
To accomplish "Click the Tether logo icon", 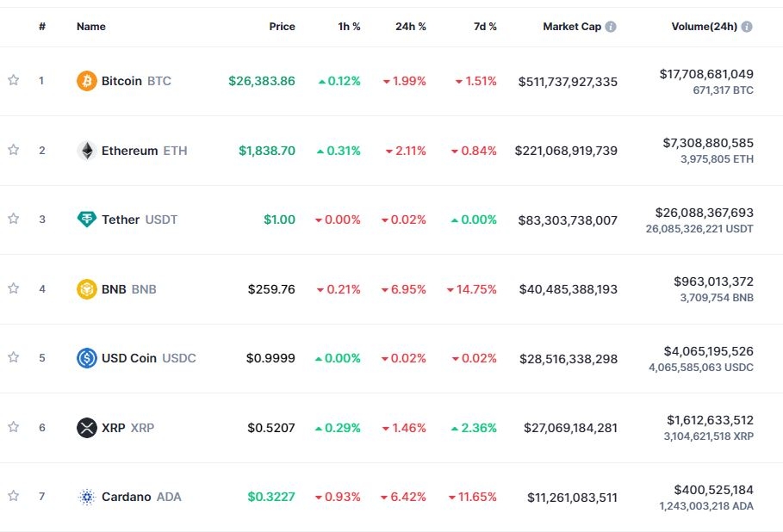I will pos(87,220).
